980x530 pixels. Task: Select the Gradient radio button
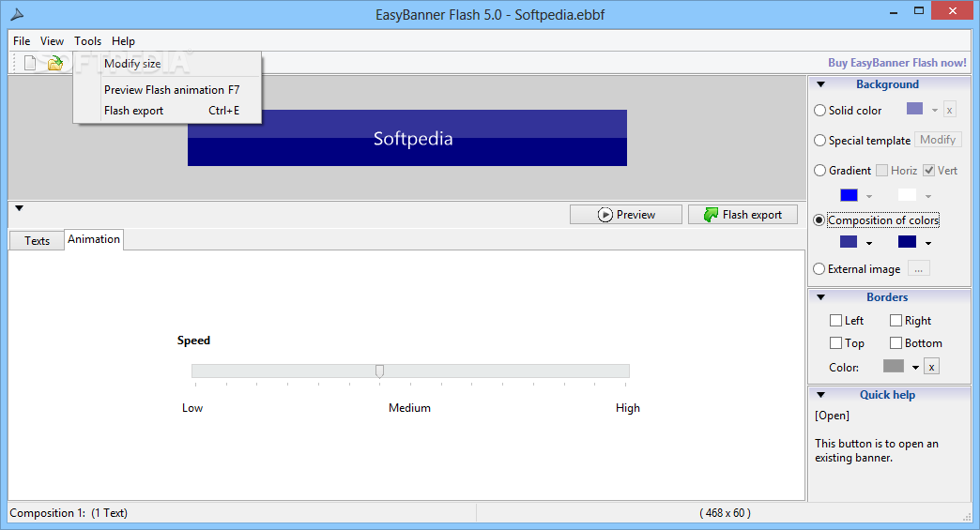click(820, 171)
